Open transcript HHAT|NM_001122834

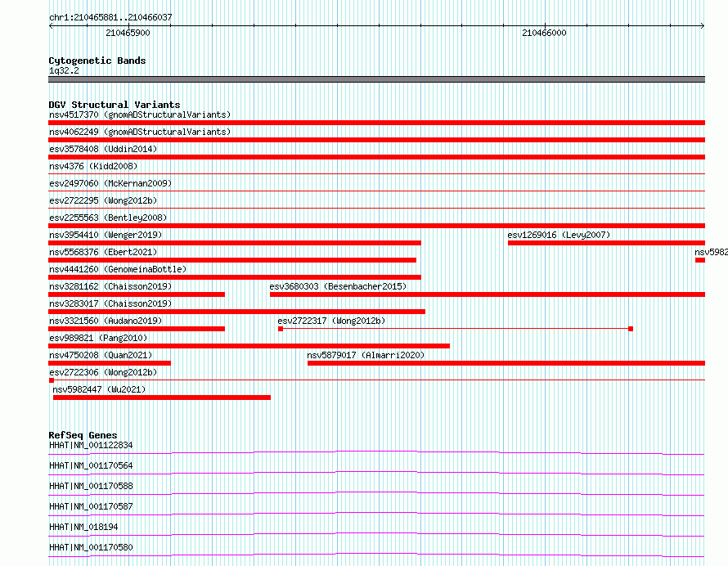(x=91, y=445)
